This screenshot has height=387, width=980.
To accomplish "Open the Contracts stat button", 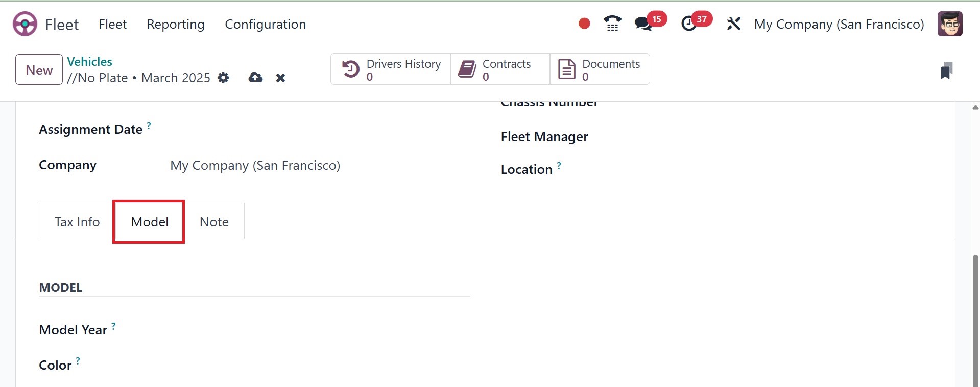I will coord(500,69).
